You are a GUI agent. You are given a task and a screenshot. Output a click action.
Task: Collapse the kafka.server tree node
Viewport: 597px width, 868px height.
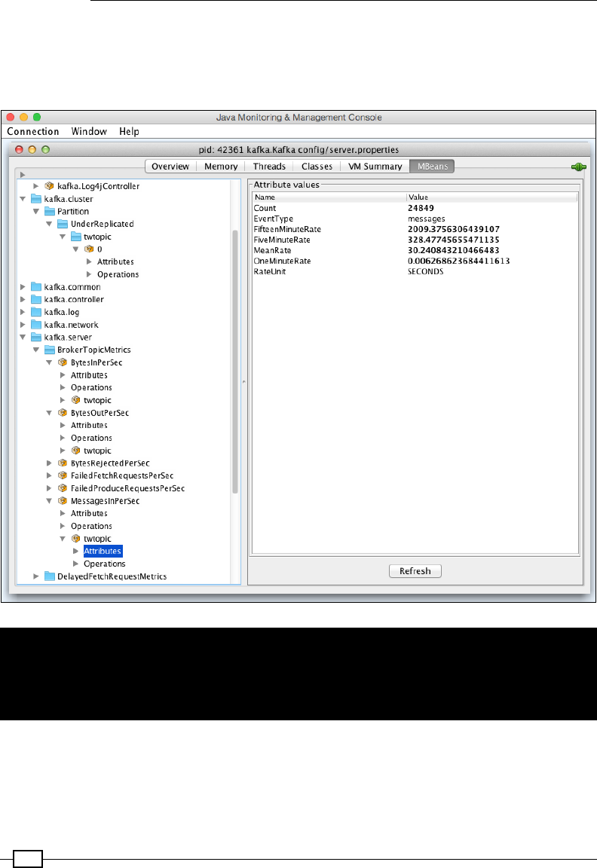coord(23,337)
